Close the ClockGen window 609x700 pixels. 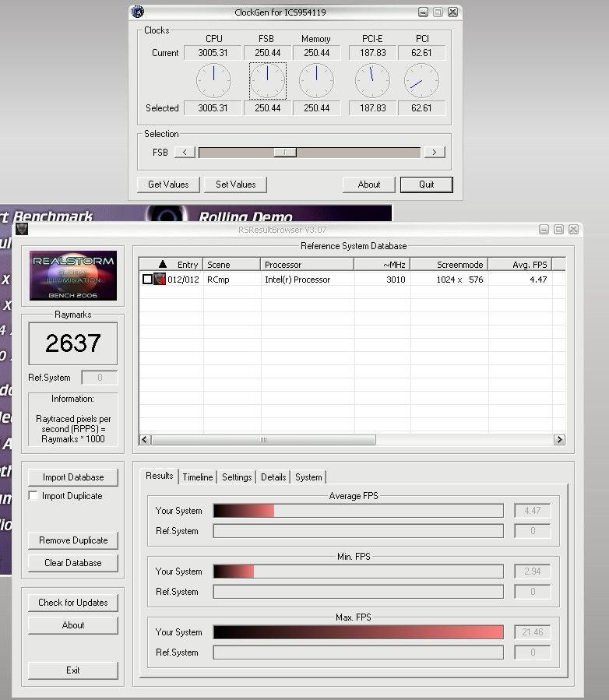452,12
